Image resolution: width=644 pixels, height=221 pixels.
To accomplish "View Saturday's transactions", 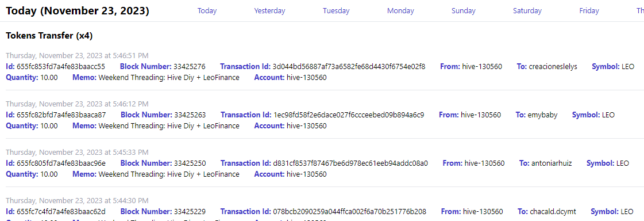I will (x=527, y=11).
